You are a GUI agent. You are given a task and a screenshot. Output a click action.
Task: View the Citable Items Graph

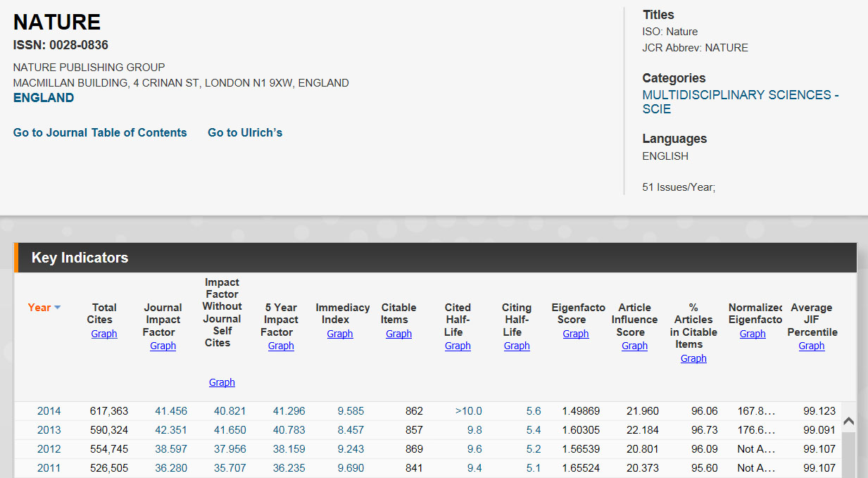(398, 334)
